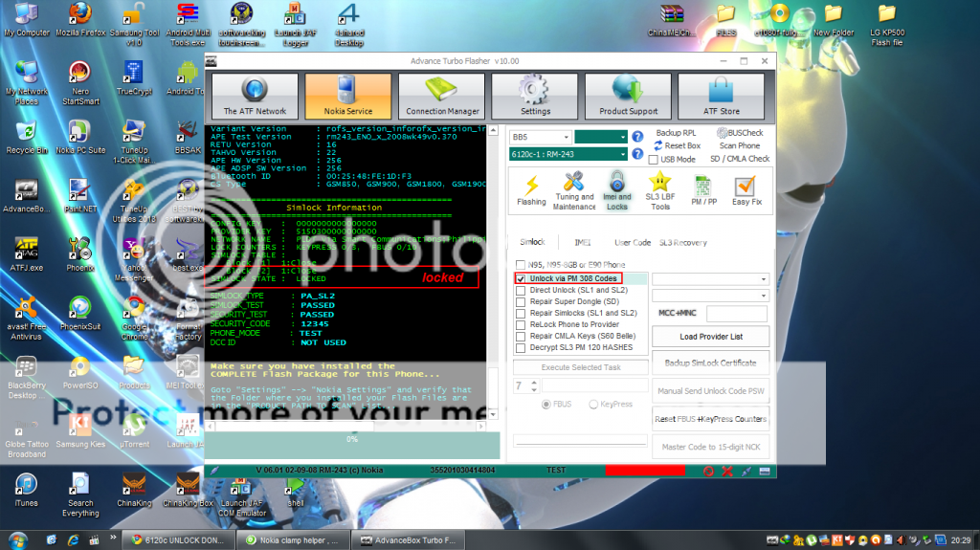Open the green dropdown next to BB5
The height and width of the screenshot is (550, 980).
tap(601, 137)
